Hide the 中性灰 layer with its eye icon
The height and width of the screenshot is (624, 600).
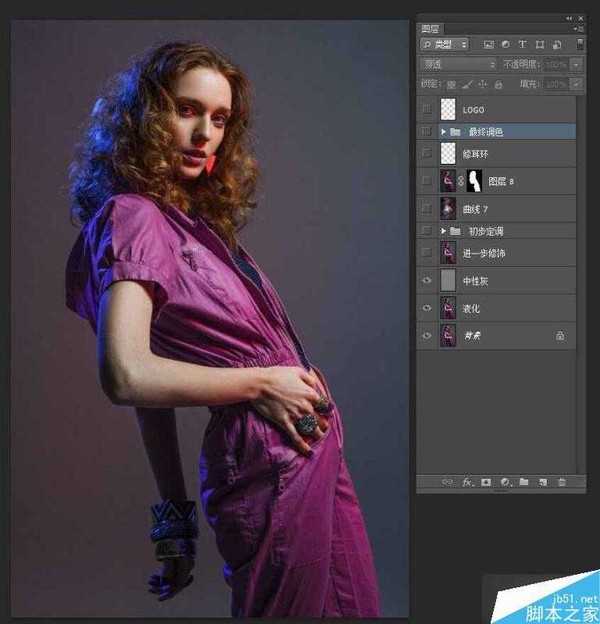pyautogui.click(x=427, y=281)
